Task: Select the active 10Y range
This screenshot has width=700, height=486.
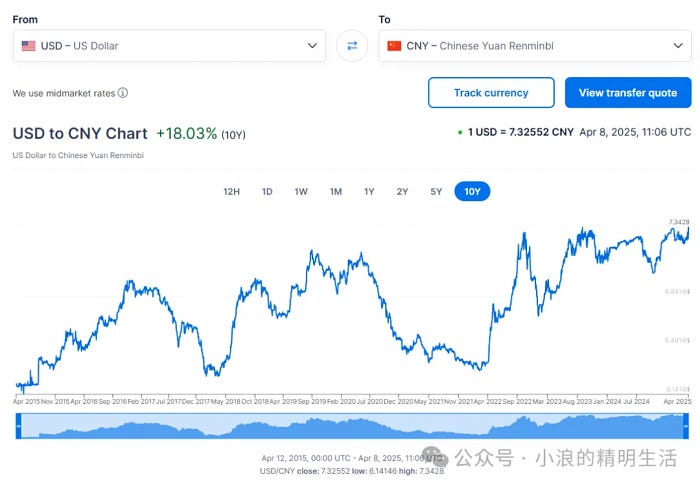Action: 472,191
